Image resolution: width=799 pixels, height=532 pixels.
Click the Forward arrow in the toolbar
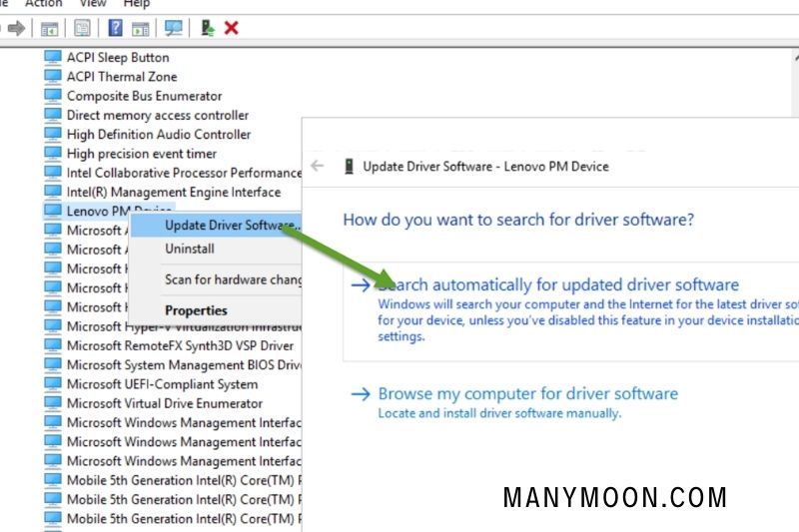pos(16,28)
